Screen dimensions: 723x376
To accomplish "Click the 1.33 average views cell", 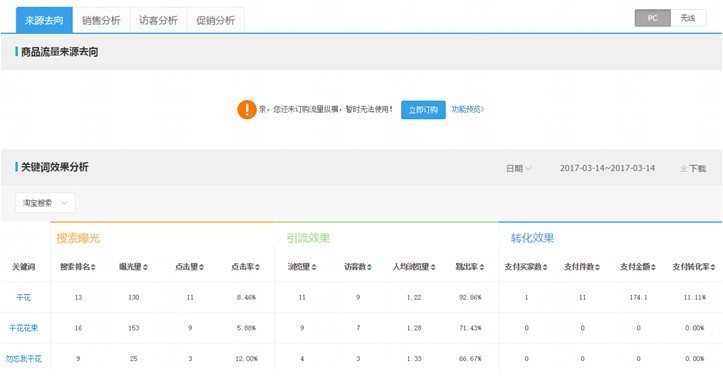I will click(414, 358).
